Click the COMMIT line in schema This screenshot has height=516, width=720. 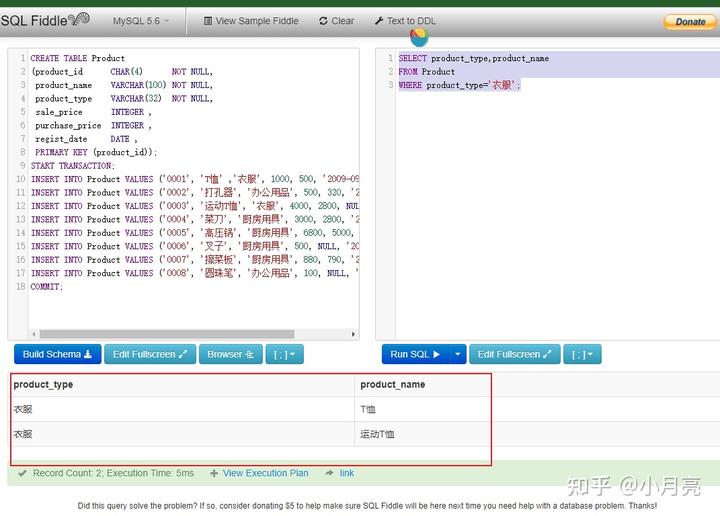pos(46,287)
